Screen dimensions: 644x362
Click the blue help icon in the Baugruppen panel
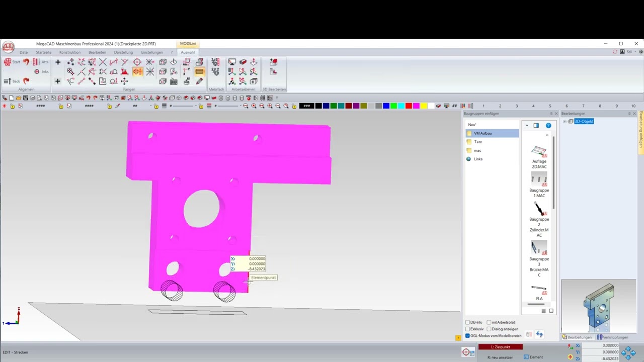(548, 125)
